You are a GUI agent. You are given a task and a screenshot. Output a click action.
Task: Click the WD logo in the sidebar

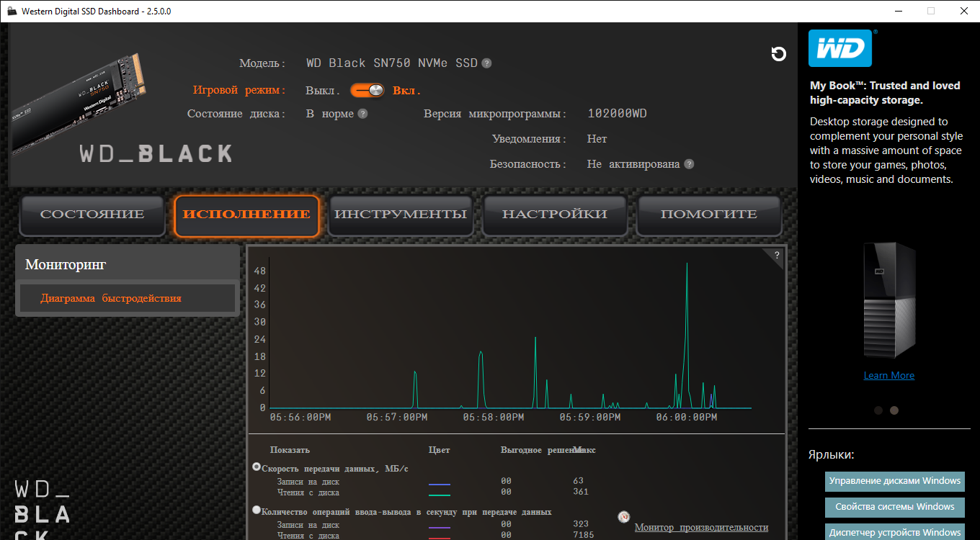click(x=839, y=48)
